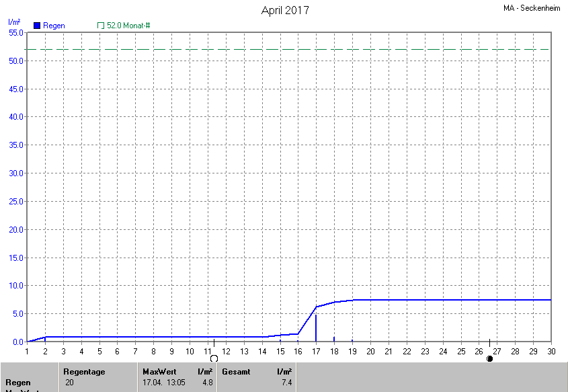This screenshot has height=392, width=568.
Task: Click the small rain bar at day 18
Action: click(334, 339)
